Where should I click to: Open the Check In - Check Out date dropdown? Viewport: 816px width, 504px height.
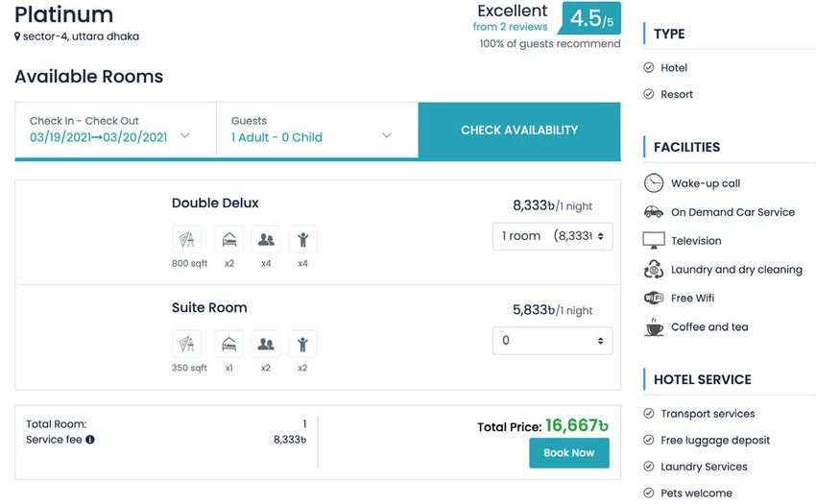point(115,130)
